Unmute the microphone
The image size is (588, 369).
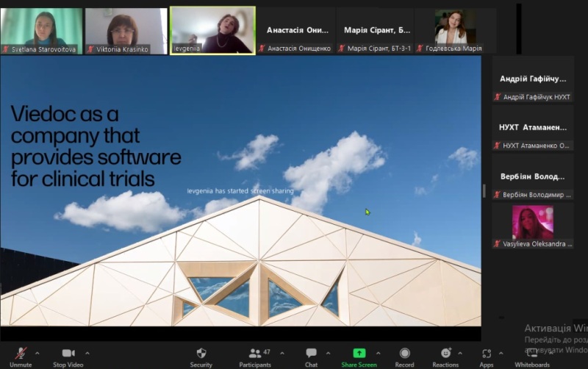click(21, 354)
